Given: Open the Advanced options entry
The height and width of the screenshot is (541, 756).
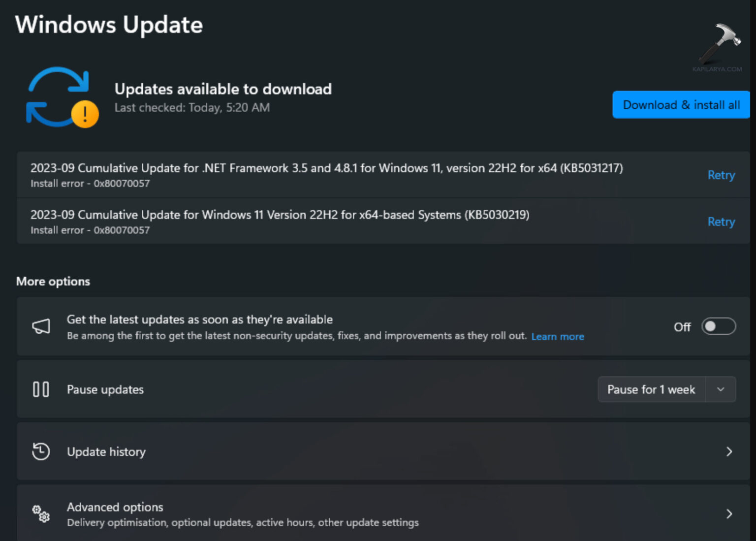Looking at the screenshot, I should (x=115, y=507).
